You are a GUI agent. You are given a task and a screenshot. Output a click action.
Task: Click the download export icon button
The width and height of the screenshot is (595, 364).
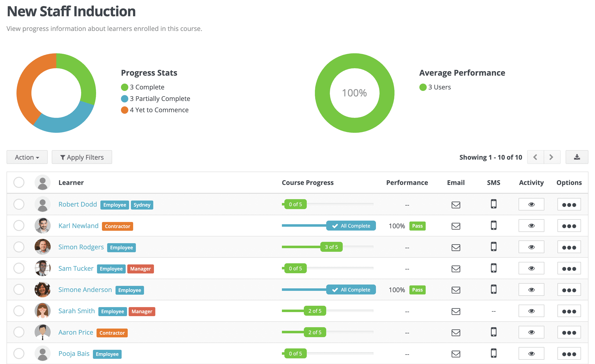577,157
